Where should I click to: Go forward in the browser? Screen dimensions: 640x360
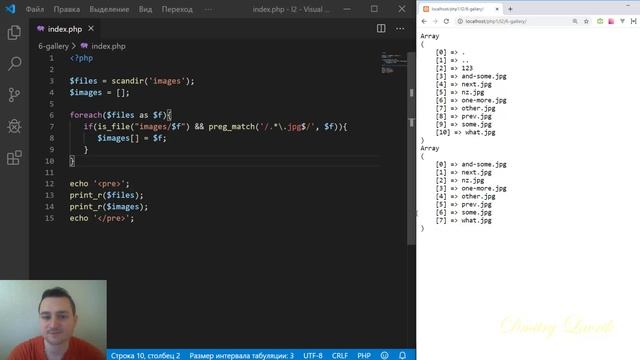click(x=435, y=21)
